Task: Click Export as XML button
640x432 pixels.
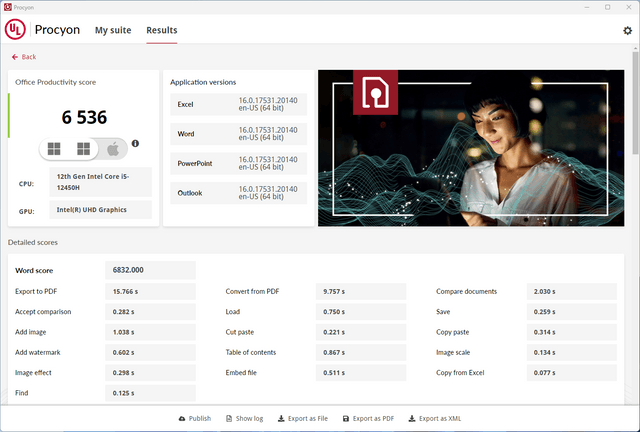Action: (x=435, y=419)
